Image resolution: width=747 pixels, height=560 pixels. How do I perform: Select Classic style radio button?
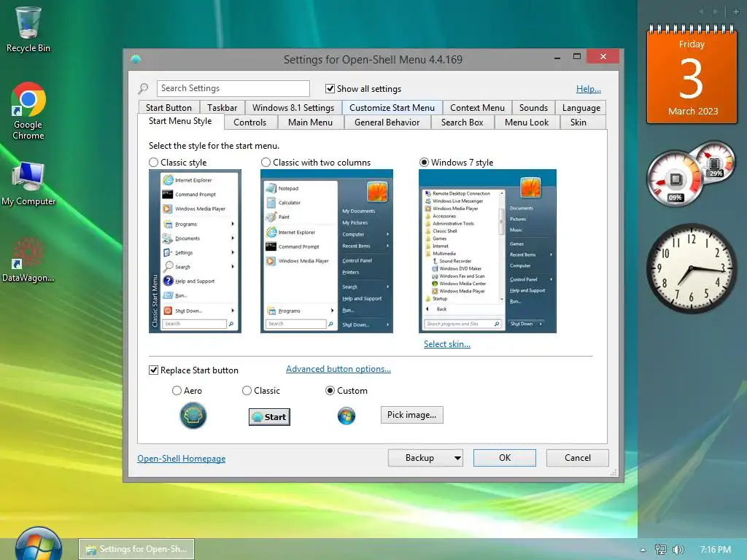pos(153,163)
